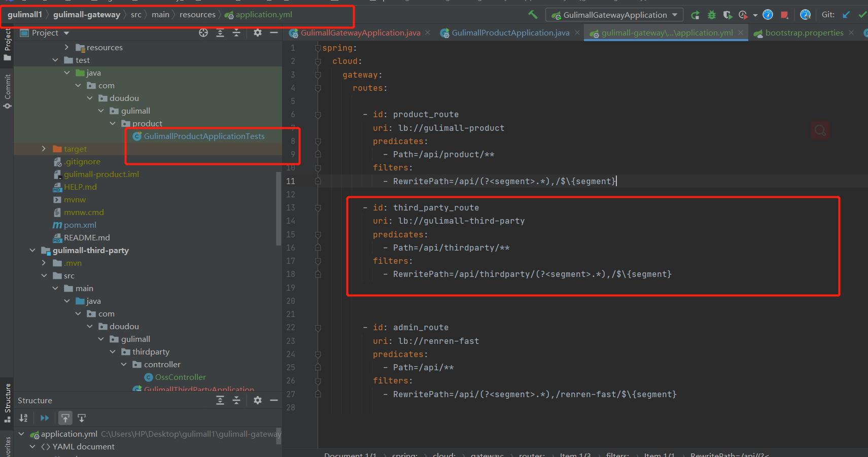Start debugging with the bug icon
The height and width of the screenshot is (457, 868).
(x=712, y=15)
